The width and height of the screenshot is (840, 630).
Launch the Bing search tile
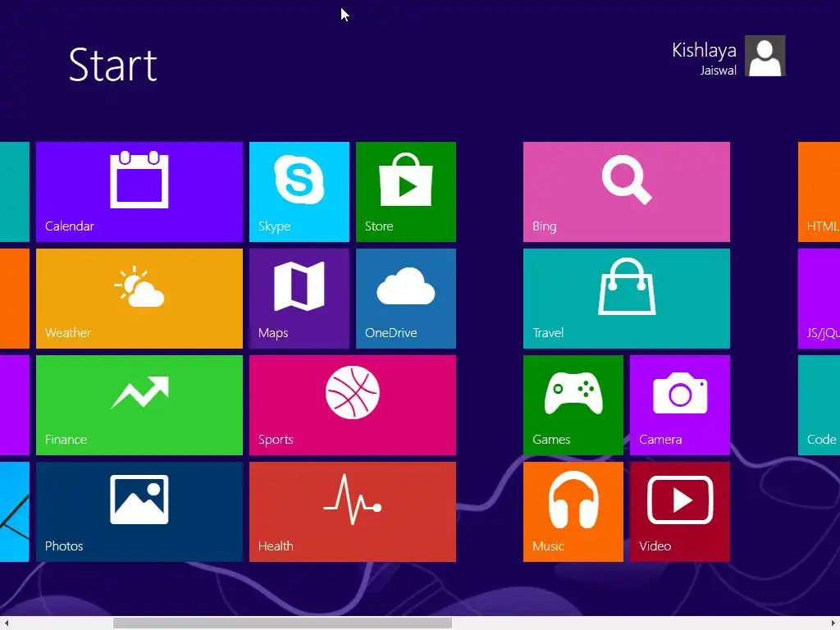click(626, 192)
